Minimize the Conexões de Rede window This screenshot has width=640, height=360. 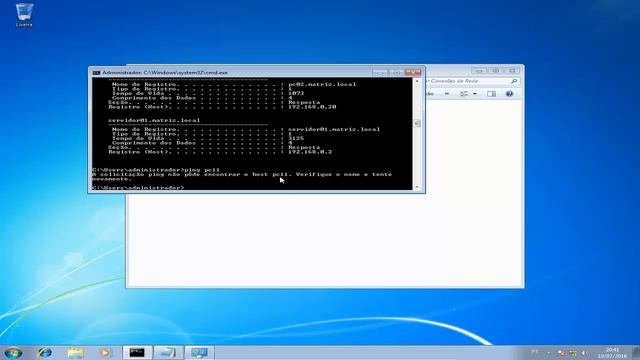pos(478,71)
